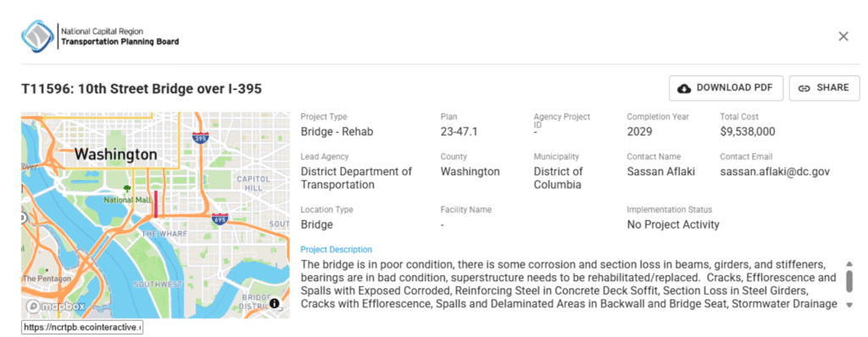Open the map info attribution icon
The height and width of the screenshot is (337, 868).
275,302
